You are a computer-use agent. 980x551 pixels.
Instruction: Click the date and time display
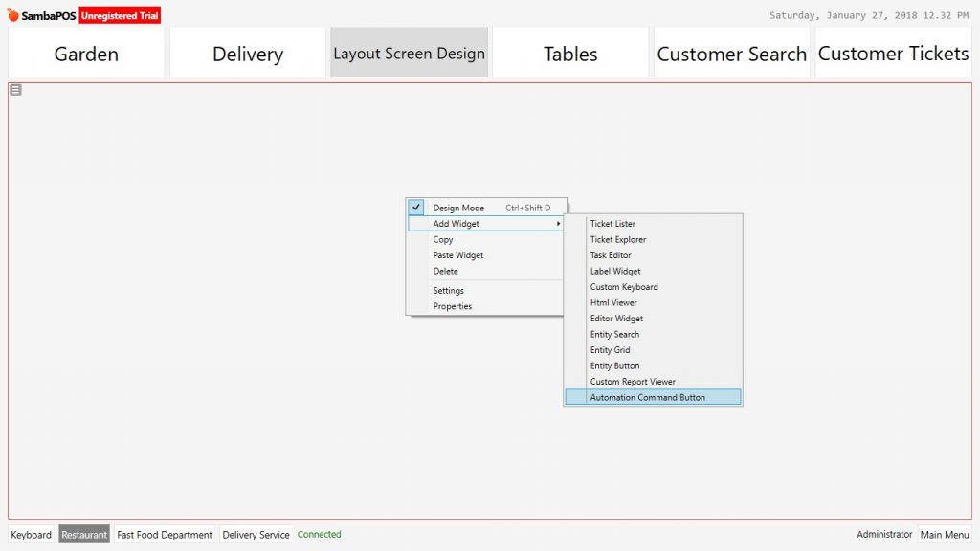[x=869, y=15]
